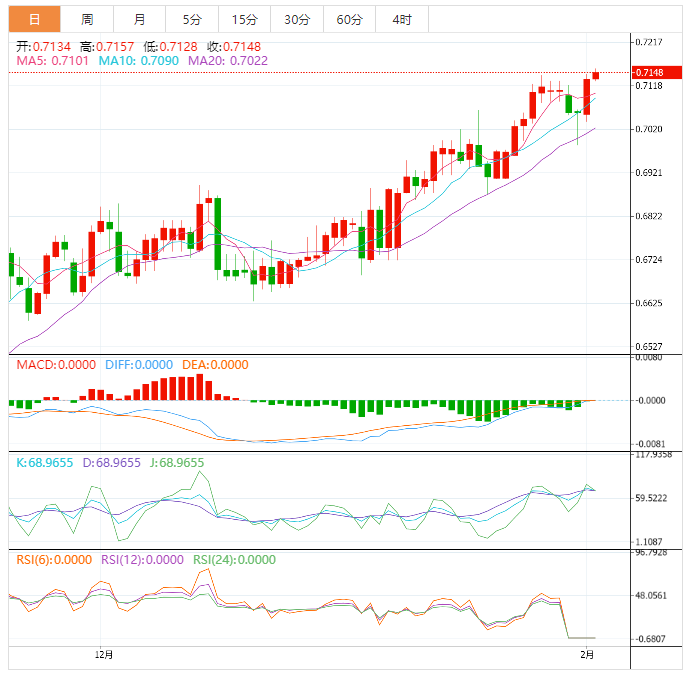Select the 30分 timeframe tab
This screenshot has width=696, height=680.
click(296, 19)
